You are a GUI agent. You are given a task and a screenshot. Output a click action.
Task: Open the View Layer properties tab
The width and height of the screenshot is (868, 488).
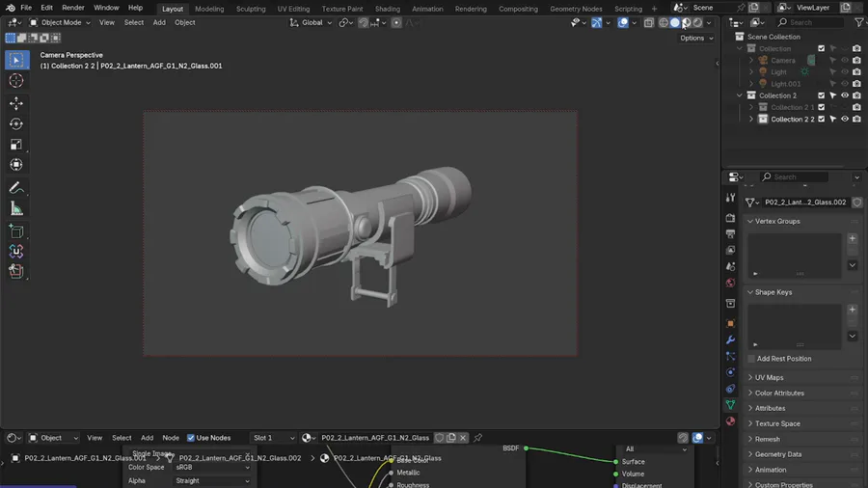(x=731, y=250)
